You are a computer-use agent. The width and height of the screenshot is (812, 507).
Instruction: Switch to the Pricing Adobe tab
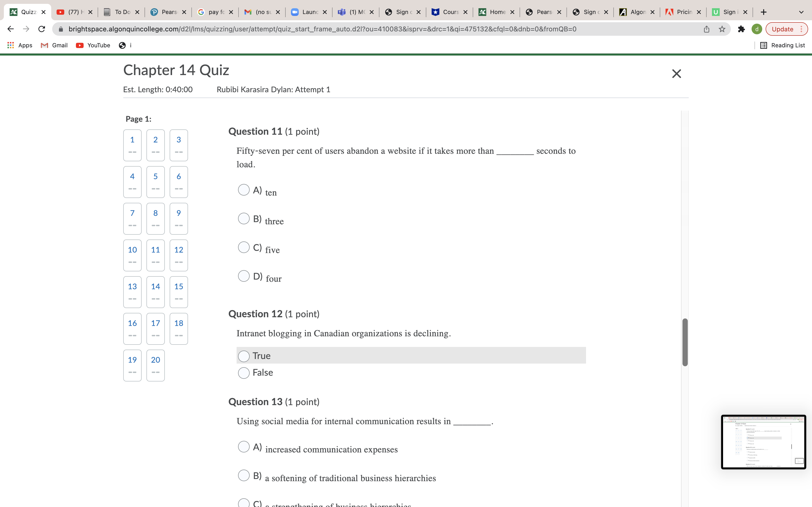[x=683, y=12]
